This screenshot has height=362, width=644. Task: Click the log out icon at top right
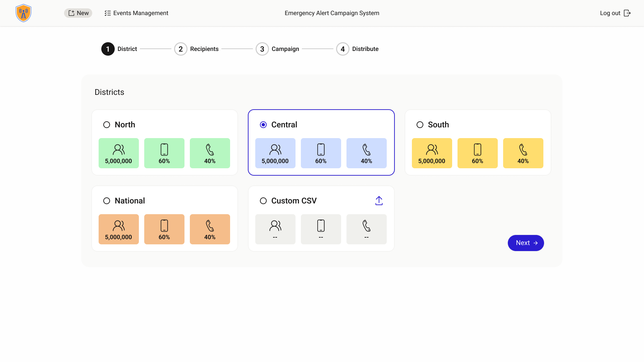pyautogui.click(x=627, y=13)
